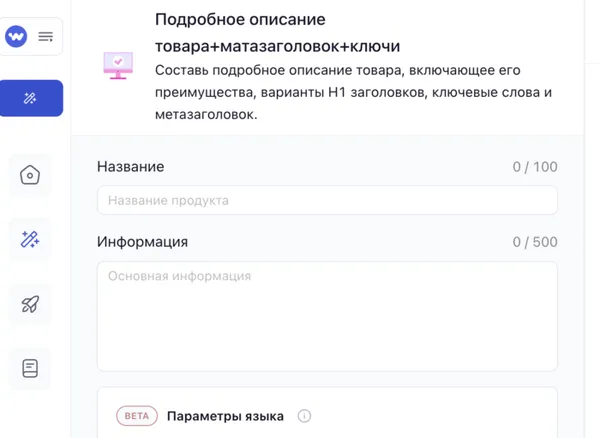
Task: Focus the Название продукта input field
Action: pyautogui.click(x=327, y=200)
